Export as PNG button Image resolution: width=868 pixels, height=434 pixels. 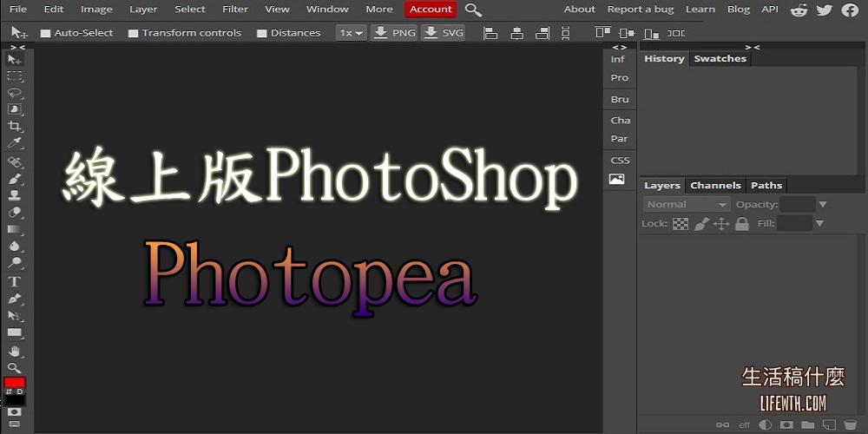coord(395,33)
